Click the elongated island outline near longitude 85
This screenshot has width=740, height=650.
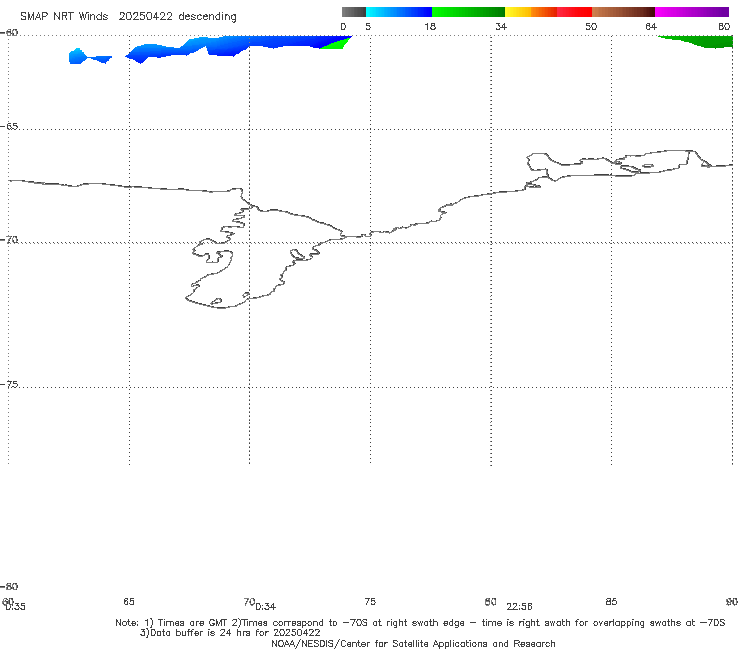(x=654, y=161)
